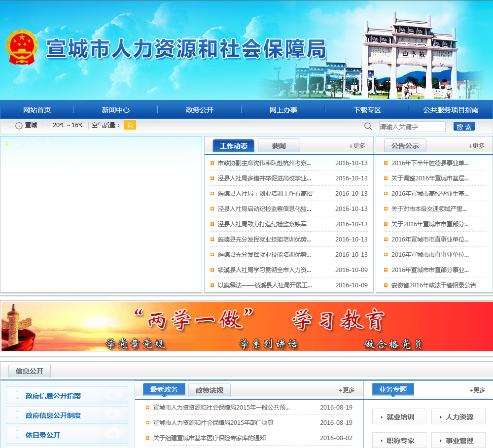
Task: Open notice 安徽省2016年政法干警招录公告
Action: tap(433, 285)
